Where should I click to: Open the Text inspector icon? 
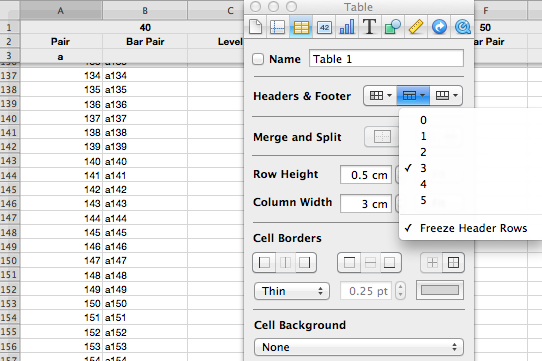click(370, 27)
